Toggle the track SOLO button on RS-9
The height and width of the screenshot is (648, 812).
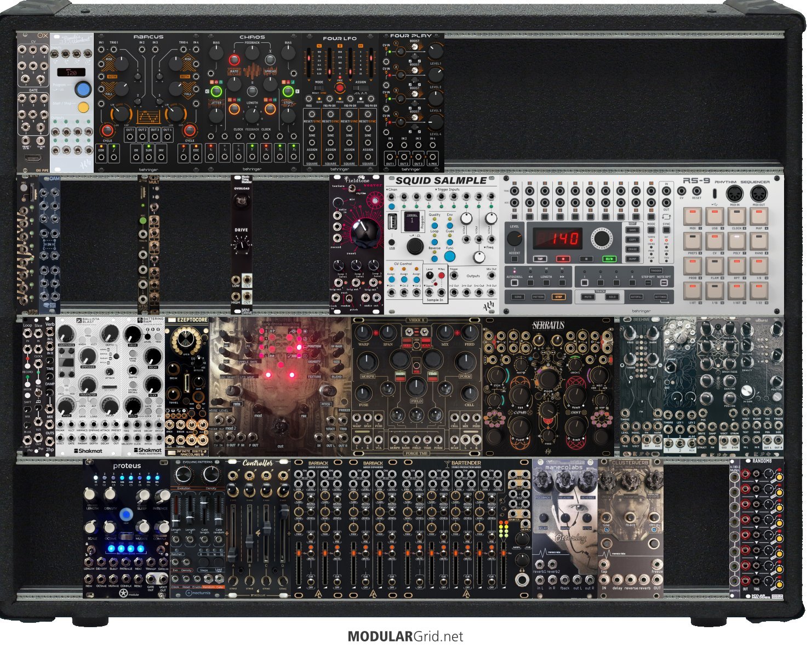[x=612, y=297]
